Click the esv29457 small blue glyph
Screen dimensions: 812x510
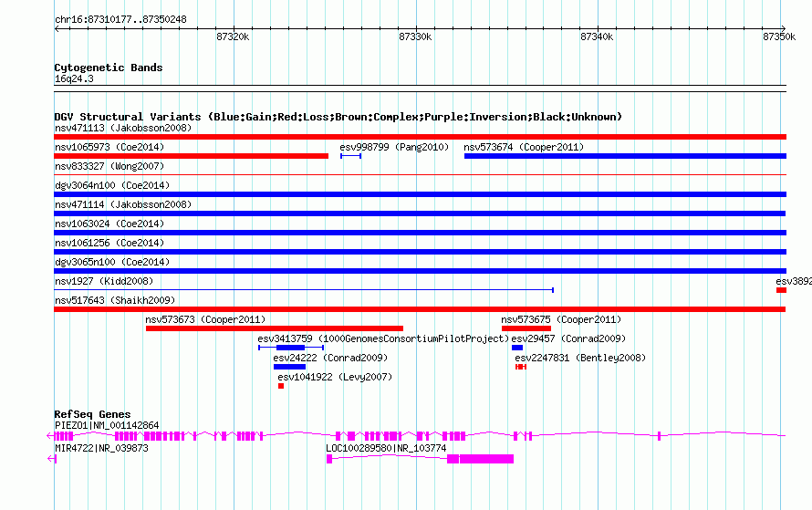click(517, 348)
